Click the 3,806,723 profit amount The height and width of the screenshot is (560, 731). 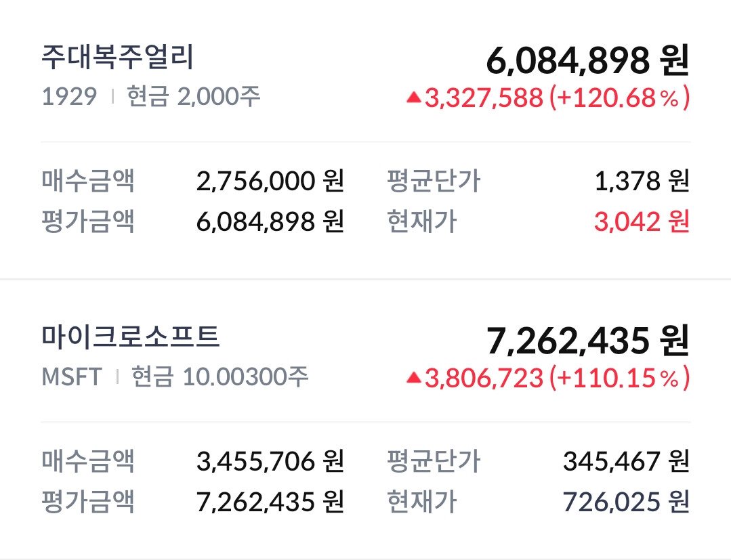(484, 379)
